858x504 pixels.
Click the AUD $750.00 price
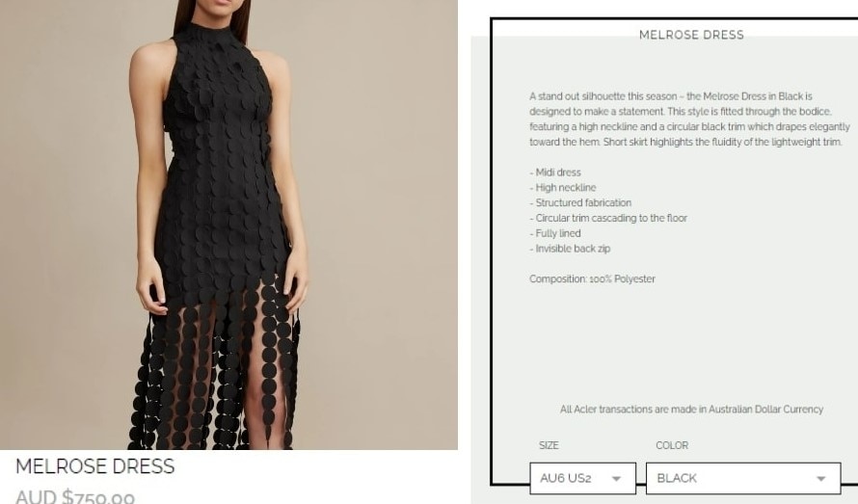75,497
